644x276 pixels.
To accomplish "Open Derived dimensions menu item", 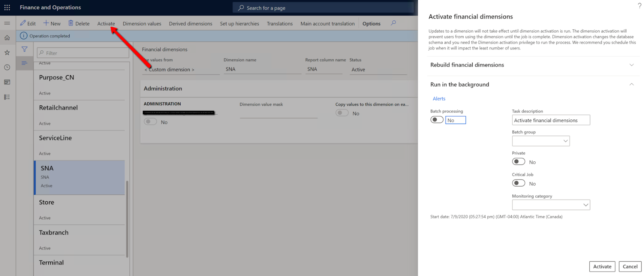I will pos(190,24).
